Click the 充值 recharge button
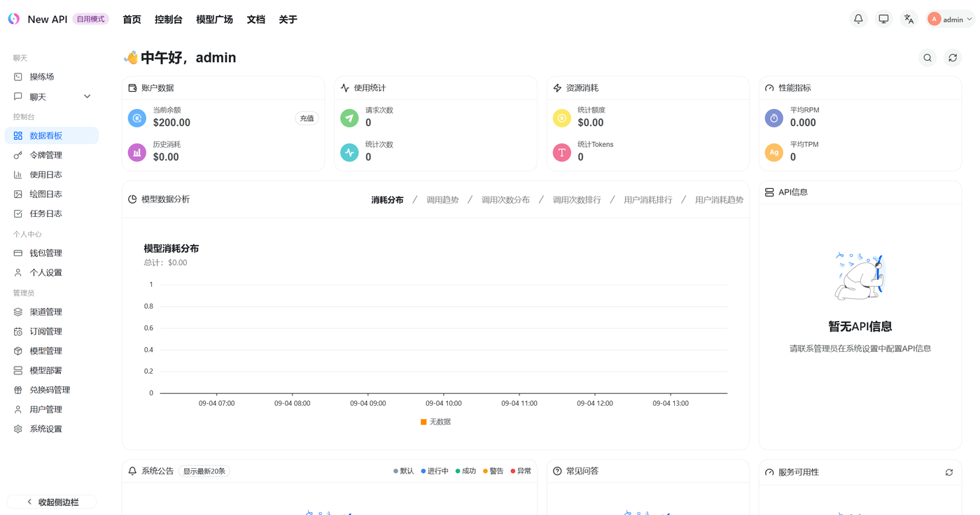980x515 pixels. click(307, 118)
